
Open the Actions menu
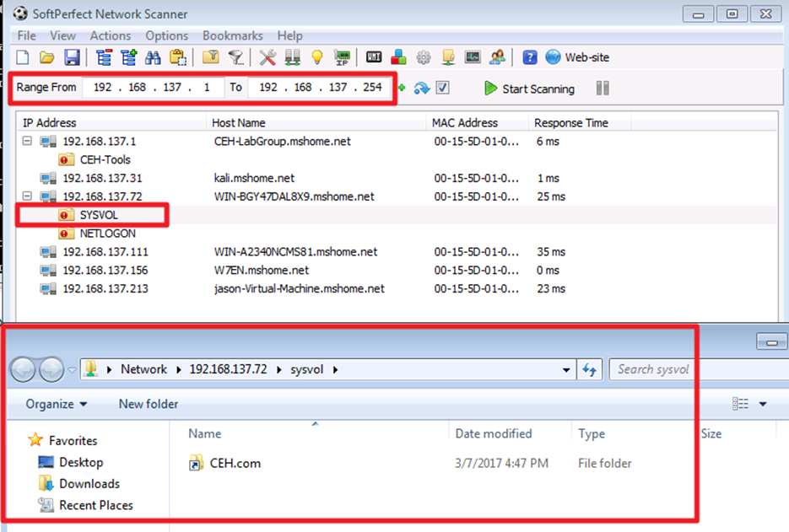tap(111, 35)
